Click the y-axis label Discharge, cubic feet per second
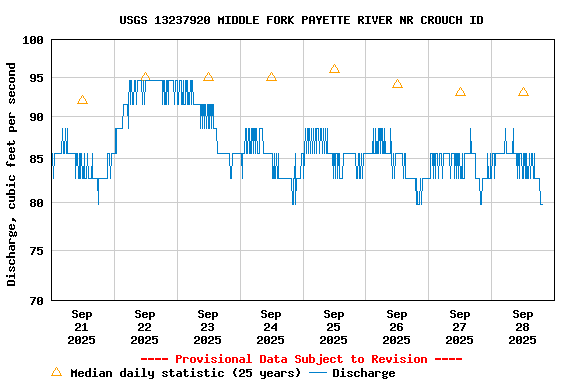 [x=11, y=174]
